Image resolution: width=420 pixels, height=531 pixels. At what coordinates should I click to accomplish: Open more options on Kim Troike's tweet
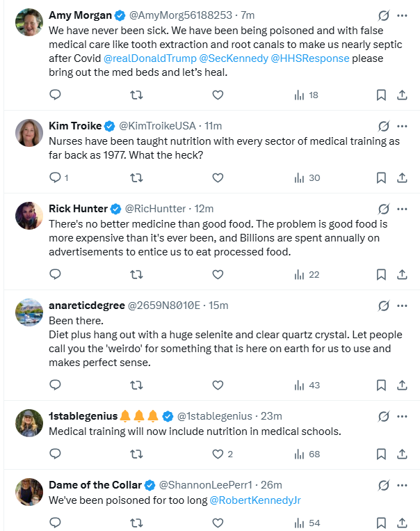click(402, 126)
